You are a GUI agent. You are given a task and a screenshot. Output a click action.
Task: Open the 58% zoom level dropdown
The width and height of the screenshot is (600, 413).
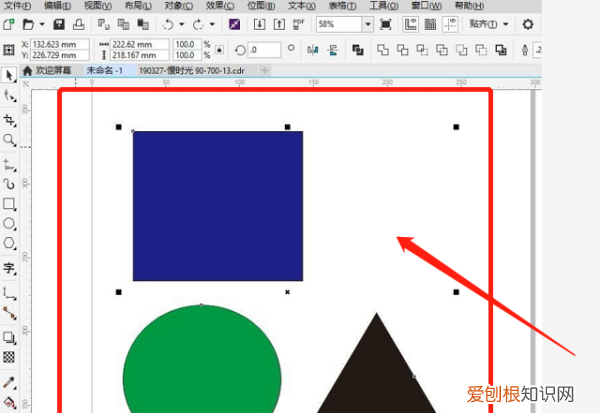(367, 23)
